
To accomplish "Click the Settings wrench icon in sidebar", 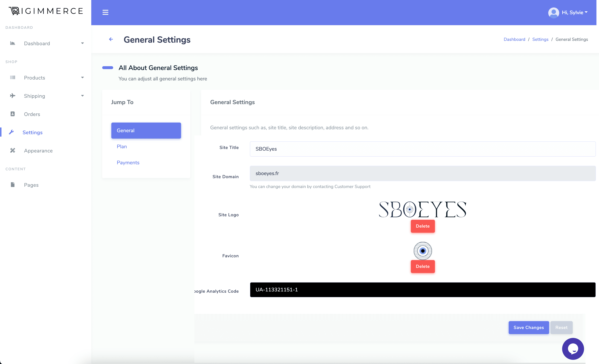I will (11, 132).
